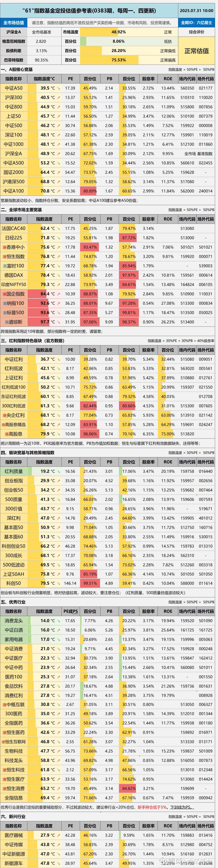Click code 159920 in 恒生指数 row
This screenshot has height=868, width=218.
[x=187, y=256]
